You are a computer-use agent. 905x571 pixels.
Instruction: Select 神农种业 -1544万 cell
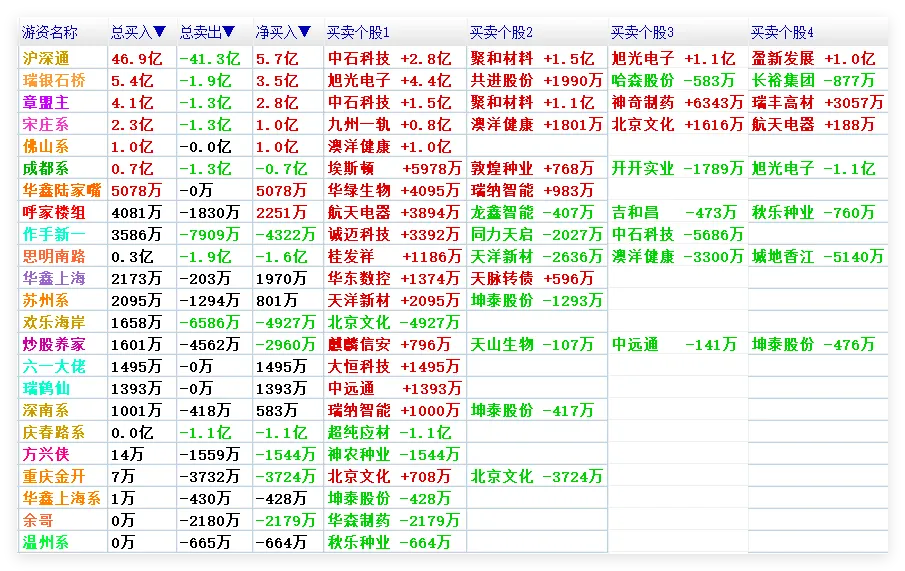click(394, 454)
